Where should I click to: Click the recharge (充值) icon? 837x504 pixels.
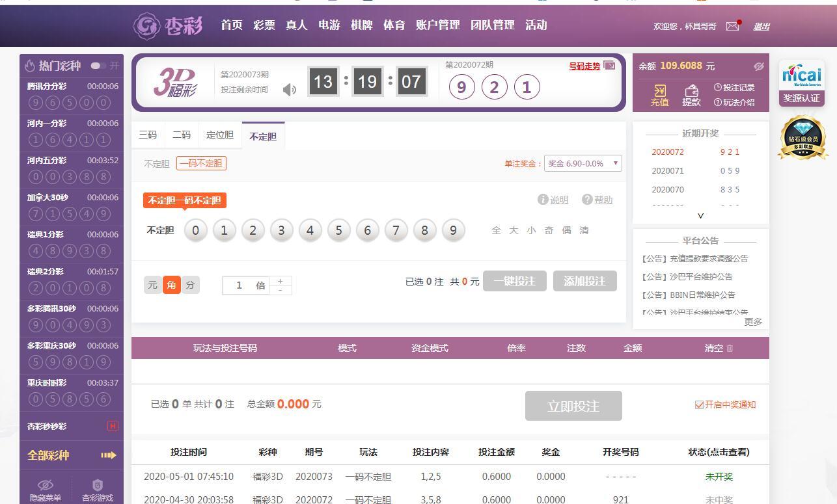[x=659, y=90]
